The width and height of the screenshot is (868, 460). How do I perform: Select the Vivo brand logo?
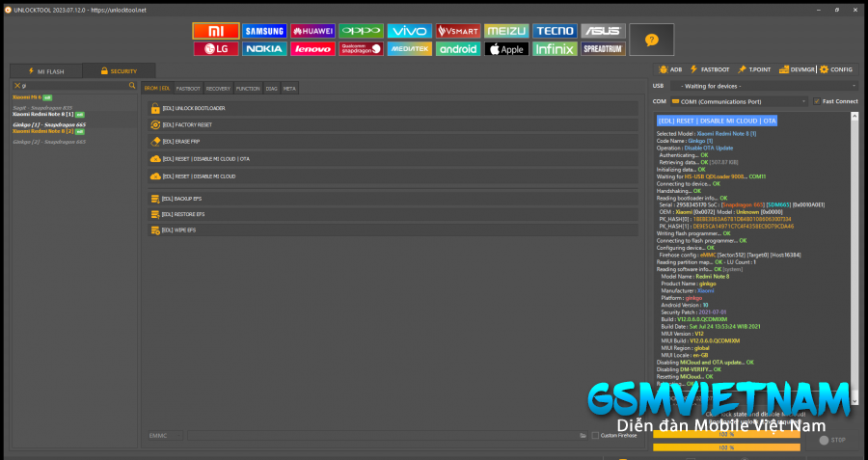click(410, 31)
